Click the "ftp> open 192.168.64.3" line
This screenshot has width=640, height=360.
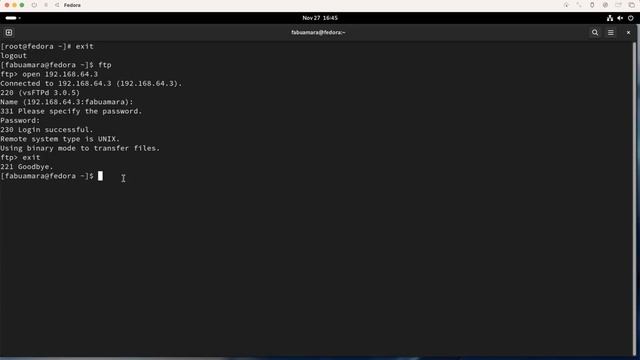pos(49,74)
